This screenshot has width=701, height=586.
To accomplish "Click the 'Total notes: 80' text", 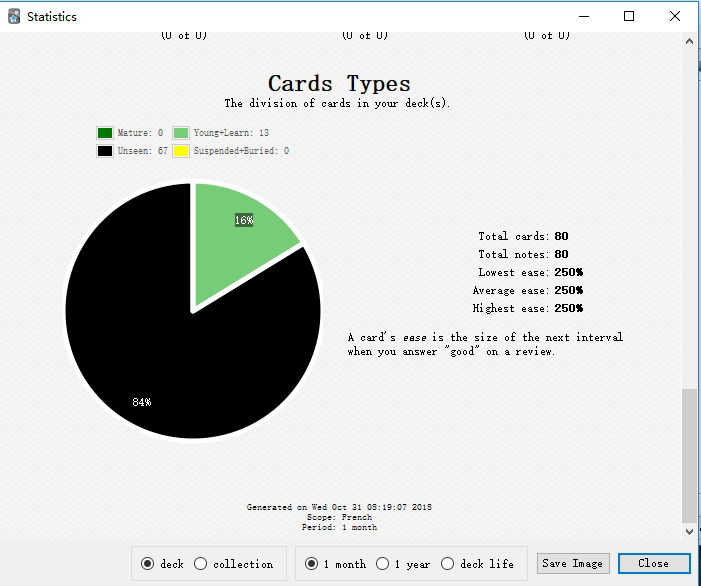I will click(x=523, y=254).
